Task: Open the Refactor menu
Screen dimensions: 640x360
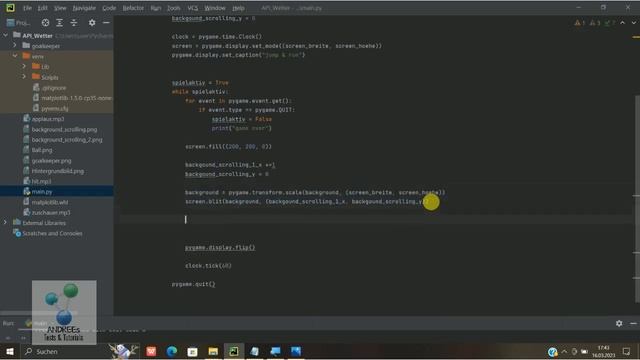Action: (x=133, y=8)
